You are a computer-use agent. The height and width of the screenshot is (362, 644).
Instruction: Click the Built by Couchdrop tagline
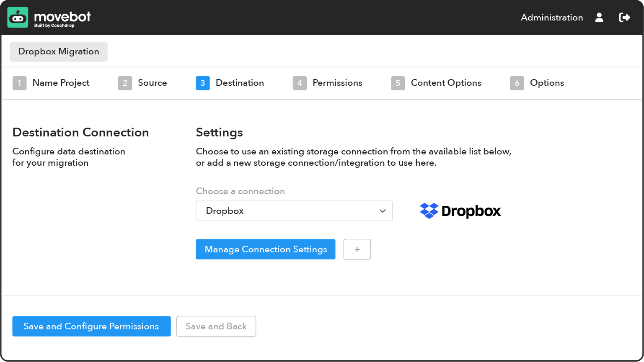tap(54, 26)
